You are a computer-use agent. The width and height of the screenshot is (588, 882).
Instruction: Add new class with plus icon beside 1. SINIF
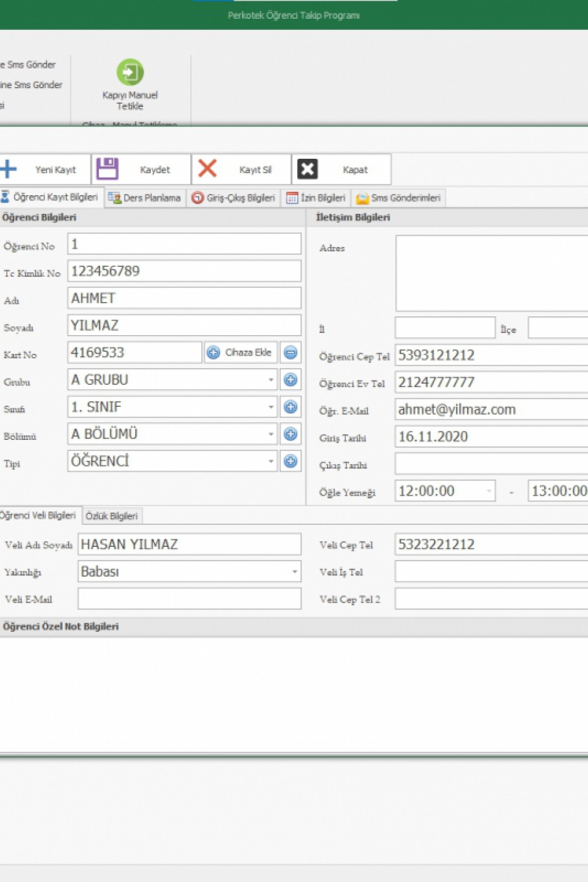point(290,407)
